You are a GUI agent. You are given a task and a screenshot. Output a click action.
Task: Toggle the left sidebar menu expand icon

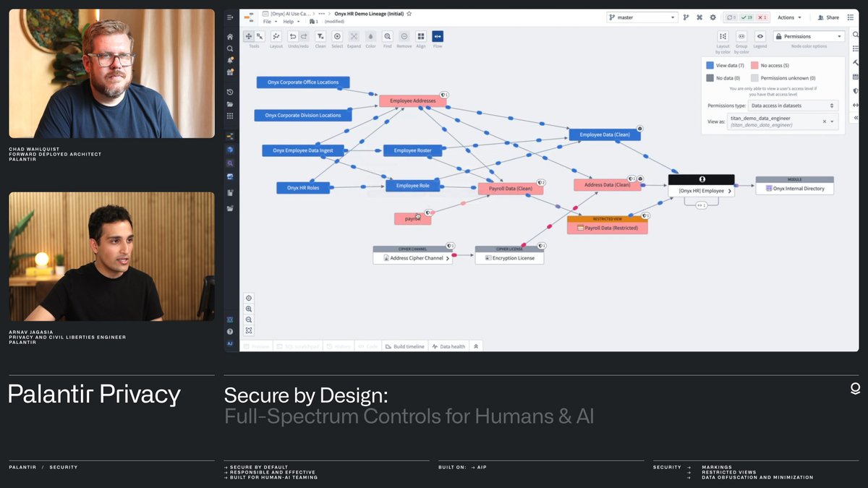tap(230, 17)
